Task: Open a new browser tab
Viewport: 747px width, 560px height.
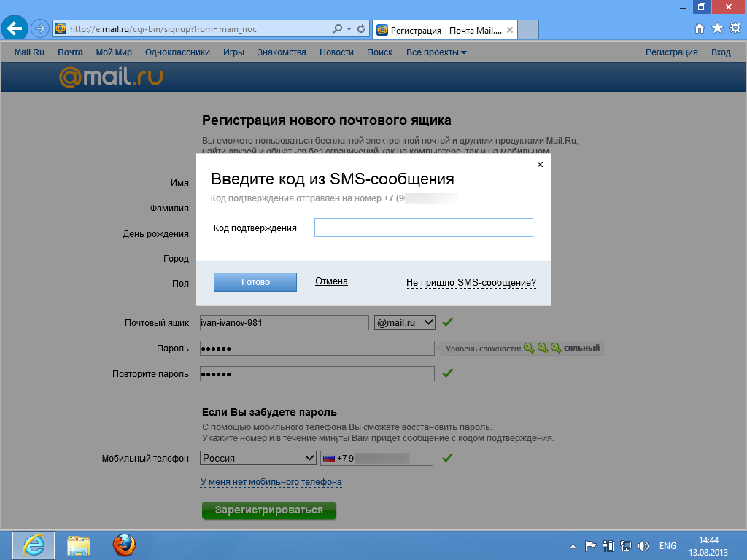Action: click(x=528, y=30)
